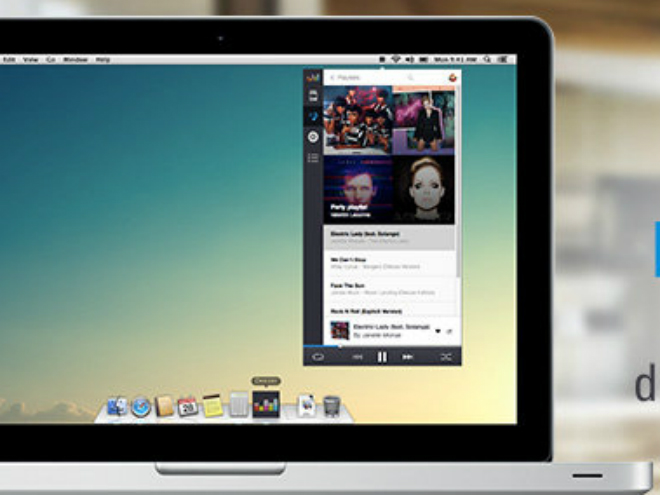
Task: Pause playback in the music player
Action: [381, 357]
